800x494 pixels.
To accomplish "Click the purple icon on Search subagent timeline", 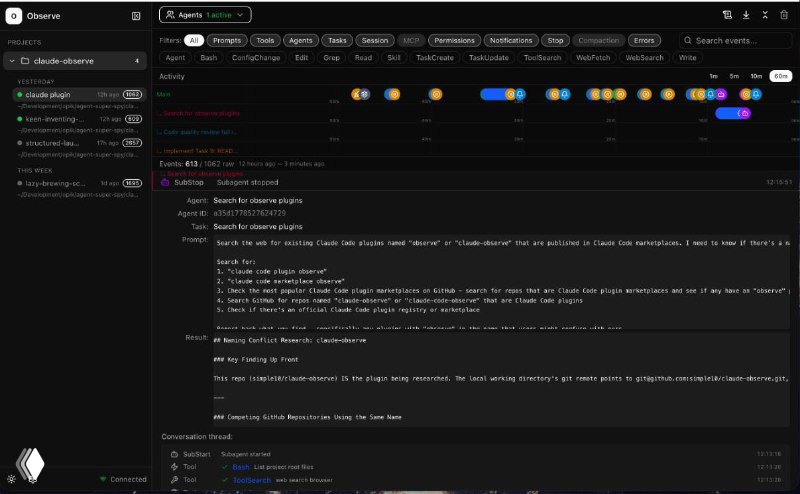I will click(x=745, y=113).
